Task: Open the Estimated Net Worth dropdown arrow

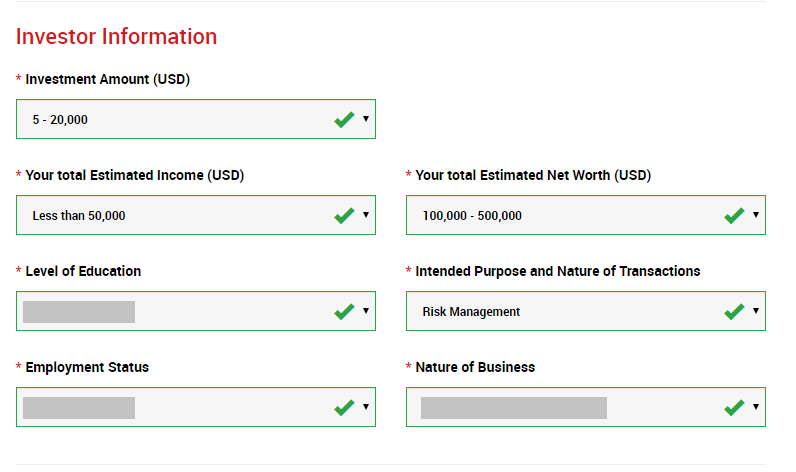Action: point(755,215)
